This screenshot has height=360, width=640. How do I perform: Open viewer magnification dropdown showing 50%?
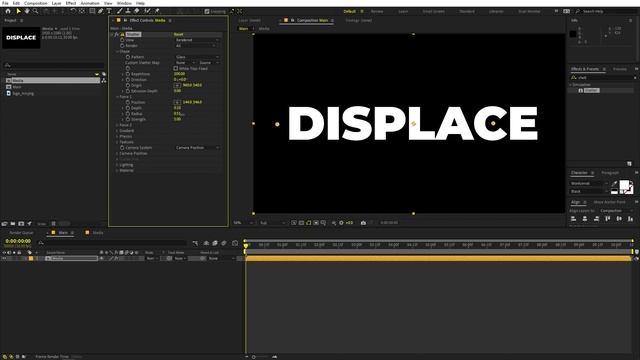[x=243, y=223]
